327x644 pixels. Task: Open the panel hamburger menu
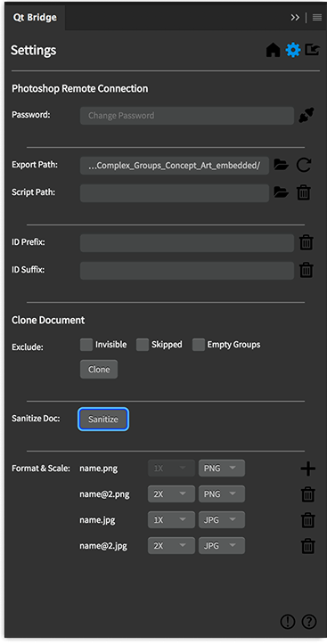coord(316,18)
